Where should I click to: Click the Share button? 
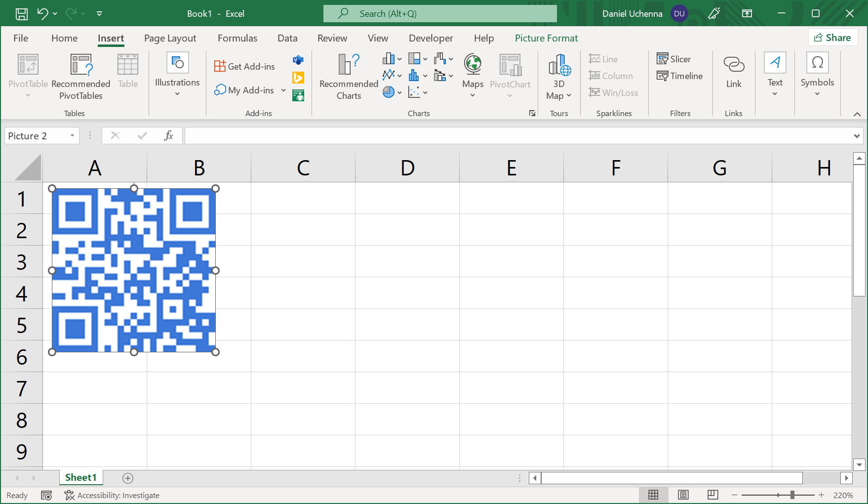832,38
